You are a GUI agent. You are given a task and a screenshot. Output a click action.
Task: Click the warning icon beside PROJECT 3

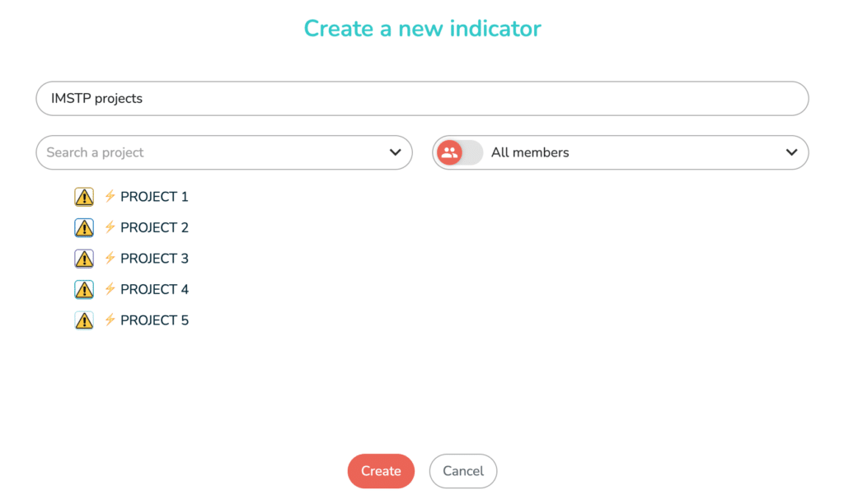[83, 259]
